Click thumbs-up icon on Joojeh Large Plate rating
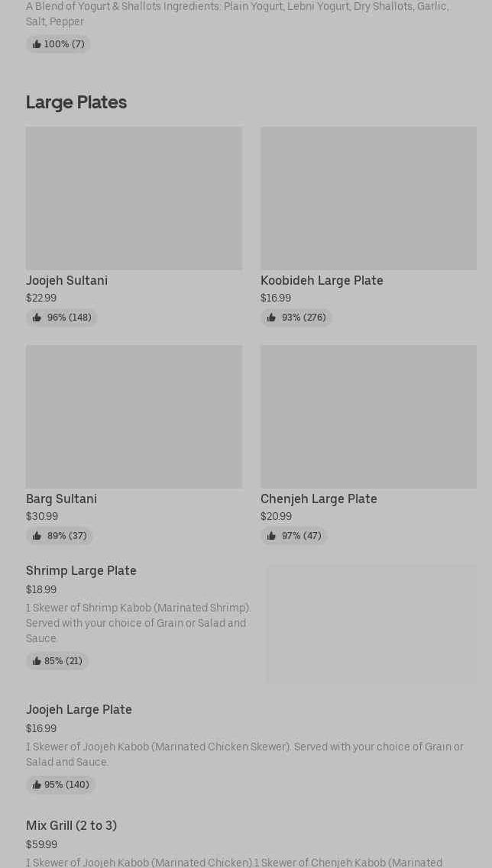492x868 pixels. pos(36,785)
